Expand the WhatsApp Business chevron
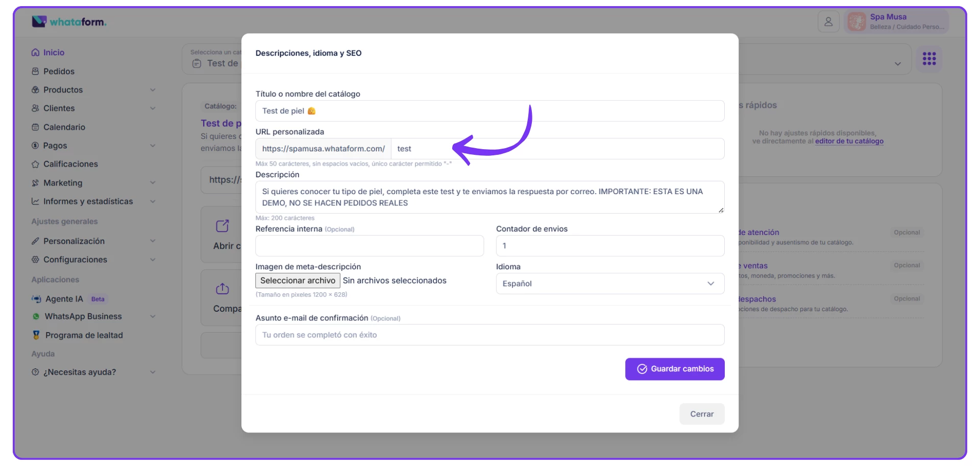 pos(153,317)
